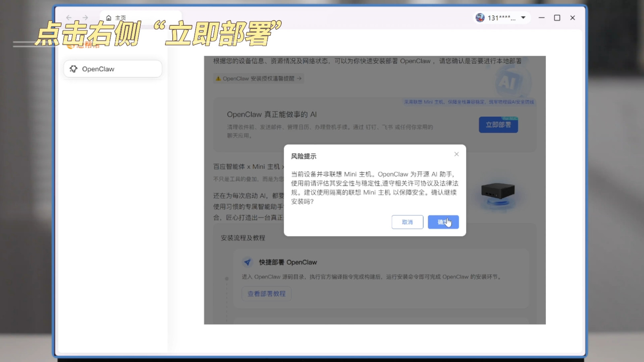Minimize the application window
644x362 pixels.
coord(542,18)
